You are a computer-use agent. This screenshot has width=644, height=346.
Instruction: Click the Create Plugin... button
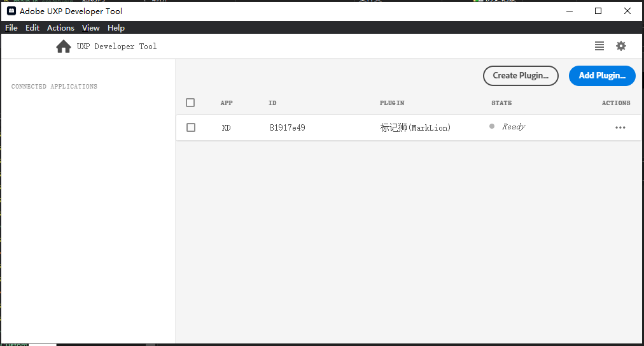pos(521,76)
